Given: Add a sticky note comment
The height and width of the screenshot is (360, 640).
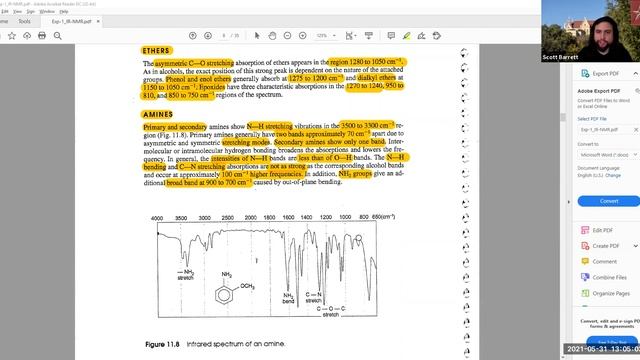Looking at the screenshot, I should [x=391, y=36].
